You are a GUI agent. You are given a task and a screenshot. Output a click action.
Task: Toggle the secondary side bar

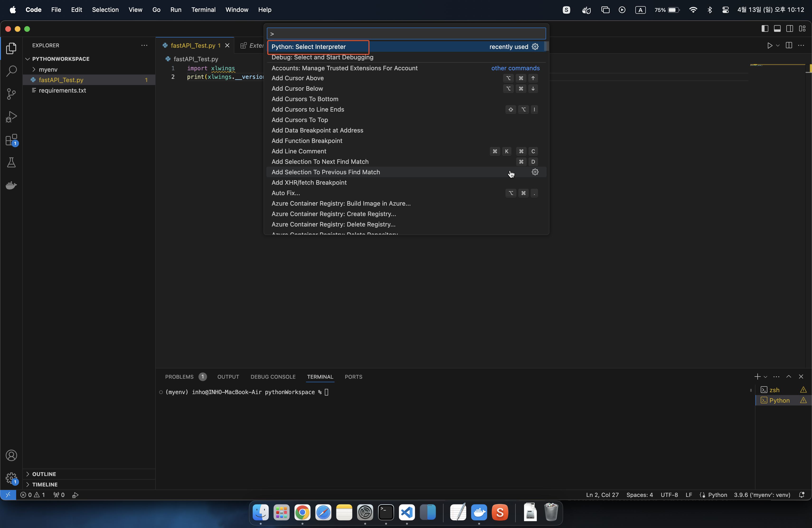[x=789, y=29]
